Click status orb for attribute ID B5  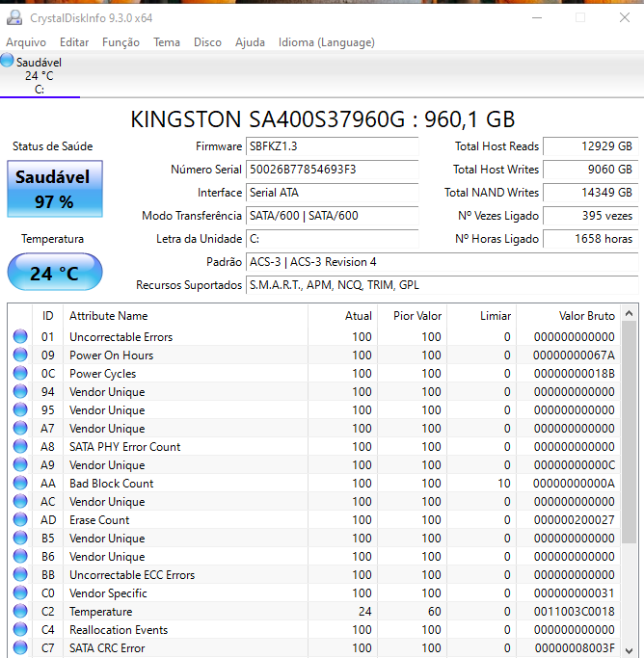coord(20,538)
